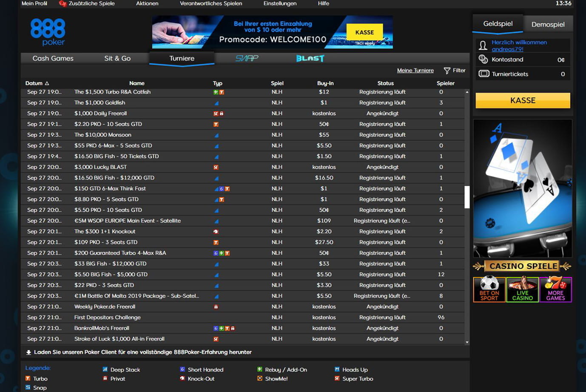The image size is (586, 392).
Task: Click the Kontostand chips icon
Action: tap(484, 60)
